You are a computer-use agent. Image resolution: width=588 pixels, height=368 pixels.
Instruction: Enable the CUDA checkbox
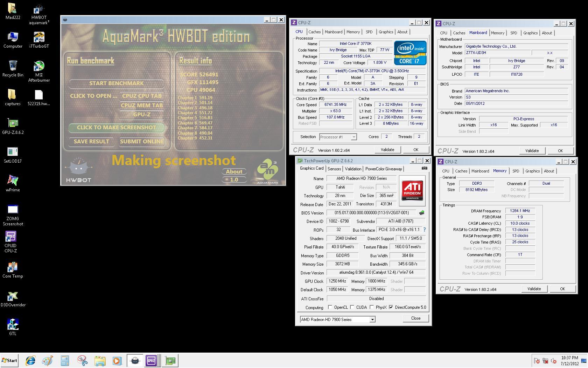click(352, 307)
